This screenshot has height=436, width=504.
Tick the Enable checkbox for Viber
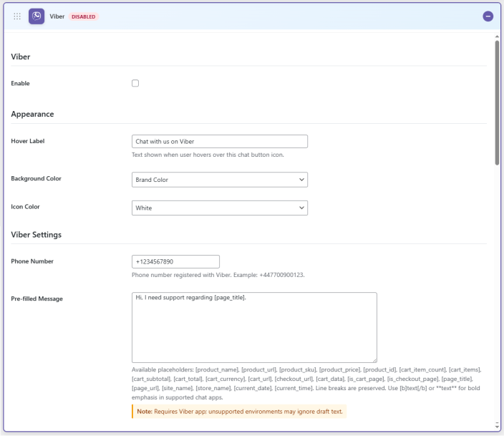pos(135,83)
